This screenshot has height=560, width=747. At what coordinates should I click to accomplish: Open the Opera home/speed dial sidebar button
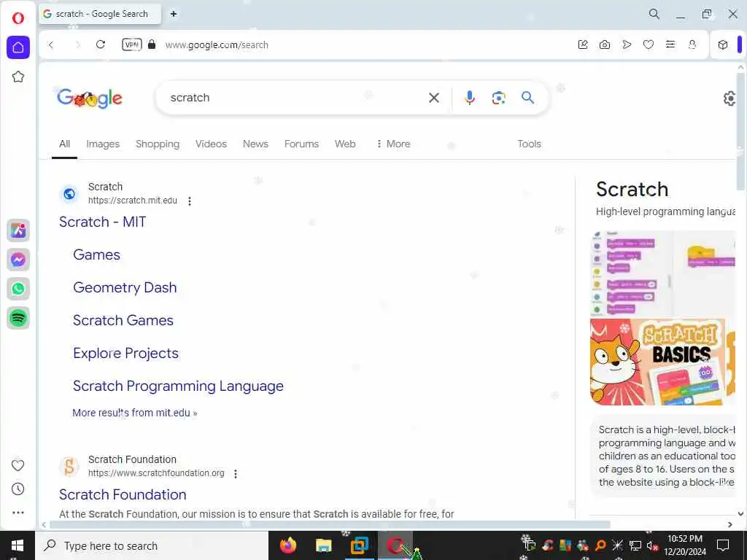(x=18, y=47)
